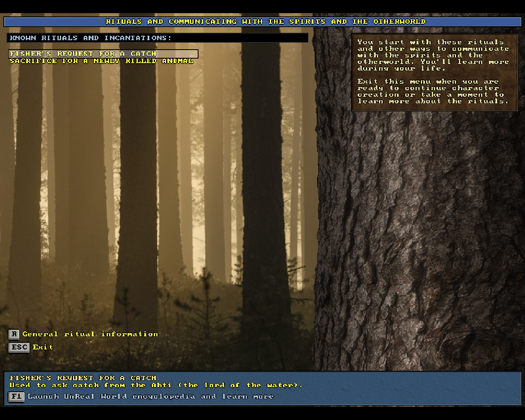
Task: Select Fisher's Request for a Catch ritual in list
Action: click(83, 54)
